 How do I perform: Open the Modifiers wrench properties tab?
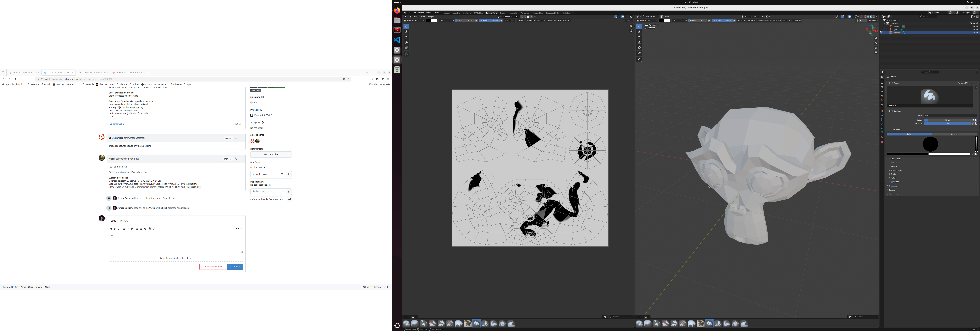(x=882, y=115)
